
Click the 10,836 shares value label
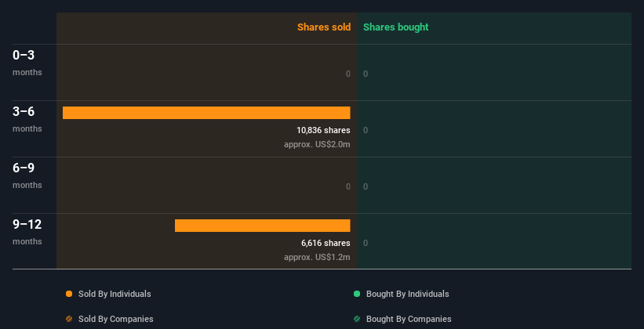point(323,130)
